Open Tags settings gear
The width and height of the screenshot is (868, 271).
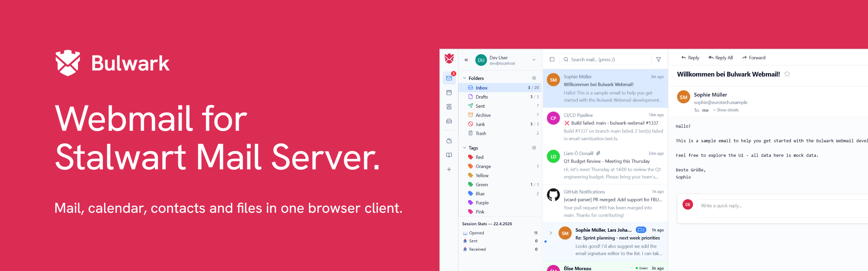(534, 148)
